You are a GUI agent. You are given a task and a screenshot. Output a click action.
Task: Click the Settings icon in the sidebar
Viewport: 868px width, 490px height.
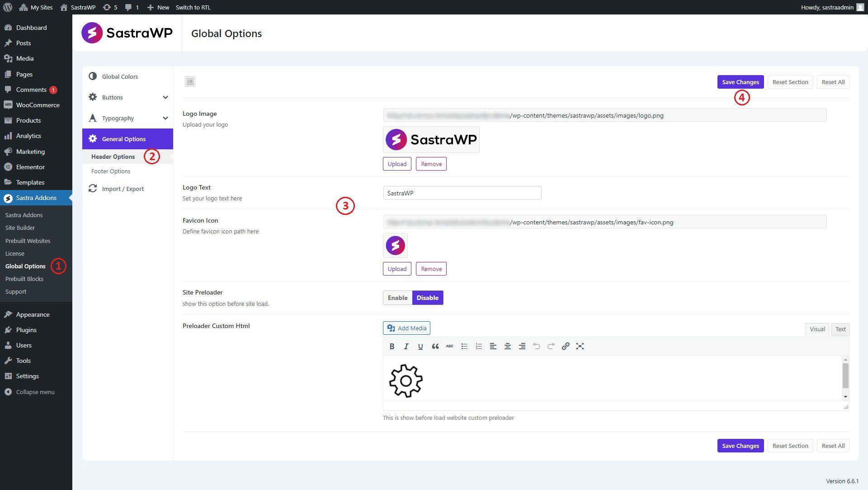8,376
